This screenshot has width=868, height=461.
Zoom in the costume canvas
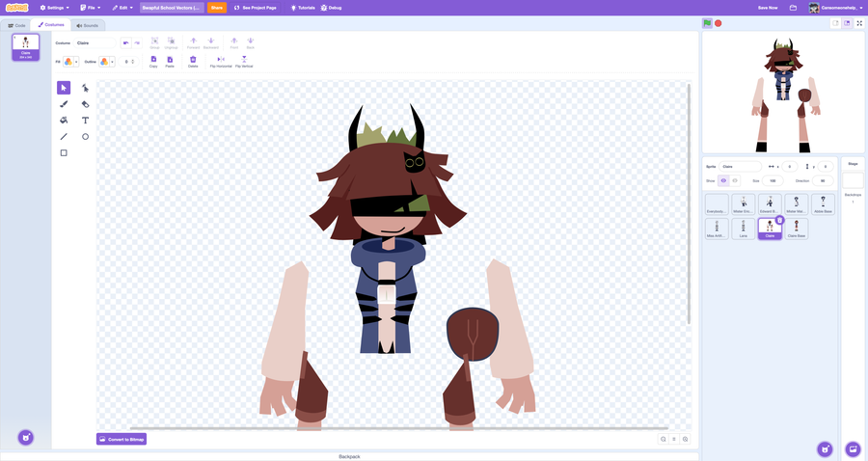[686, 439]
